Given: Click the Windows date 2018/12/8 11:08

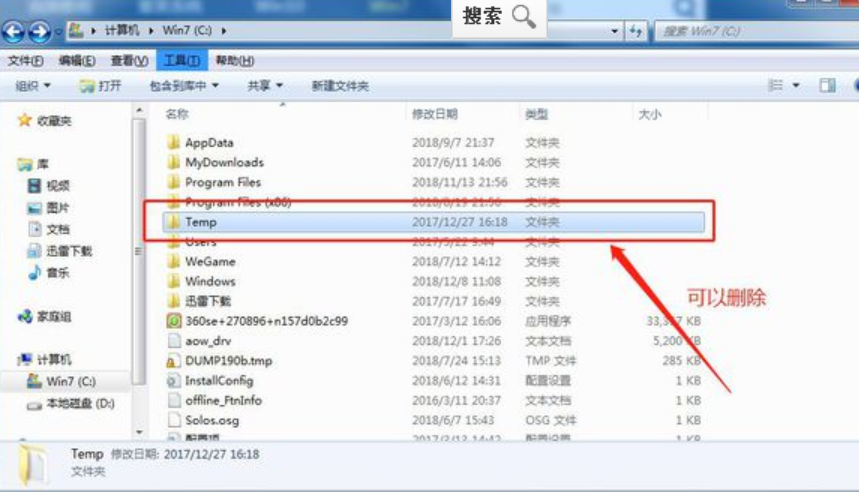Looking at the screenshot, I should [456, 281].
